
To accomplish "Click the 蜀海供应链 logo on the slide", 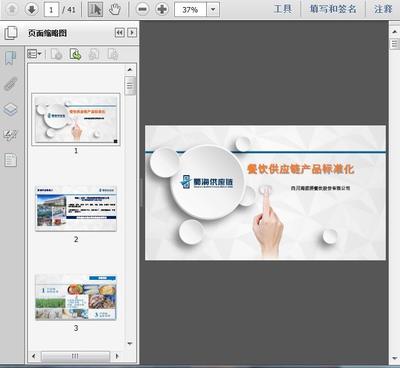I will [x=207, y=183].
